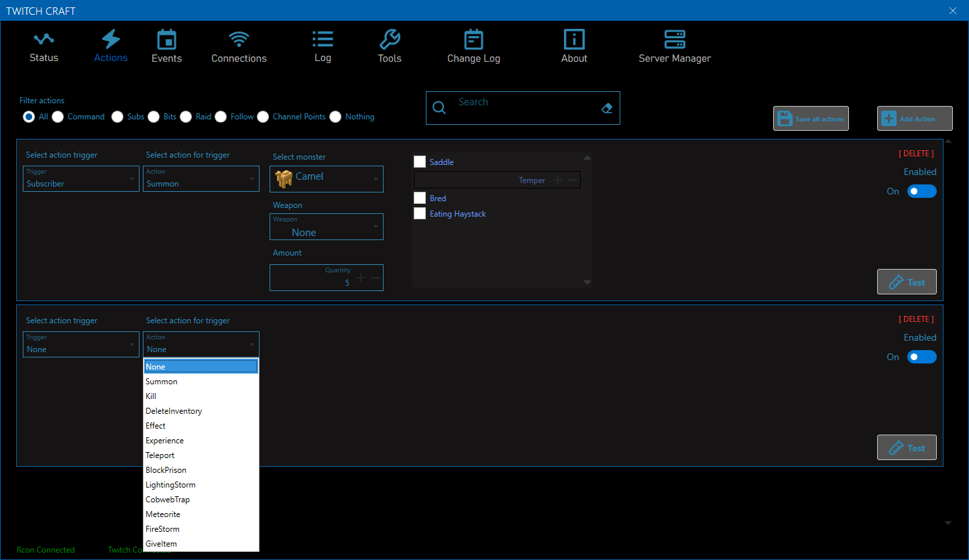This screenshot has width=969, height=560.
Task: Select the Subs filter radio button
Action: [117, 117]
